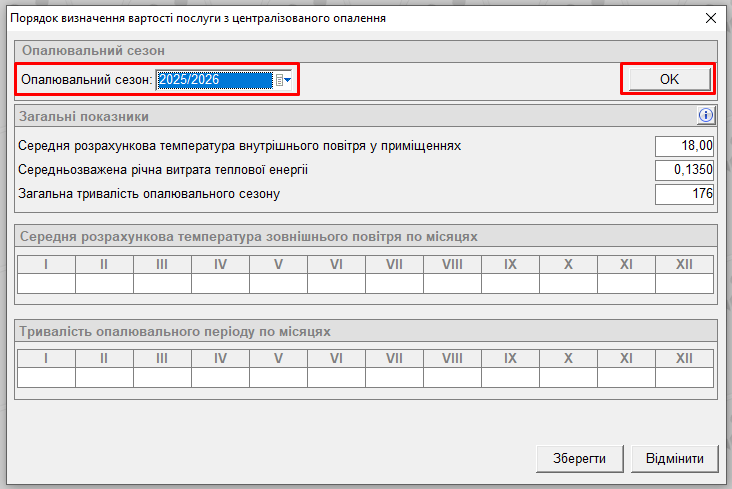Select month IV cell in heating duration table
The width and height of the screenshot is (732, 489).
coord(220,377)
